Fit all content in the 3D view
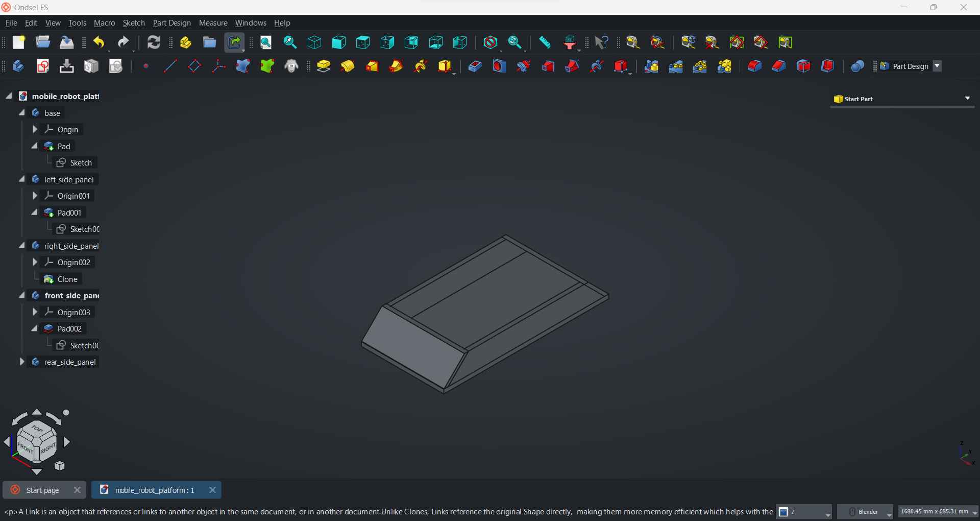980x521 pixels. 266,42
